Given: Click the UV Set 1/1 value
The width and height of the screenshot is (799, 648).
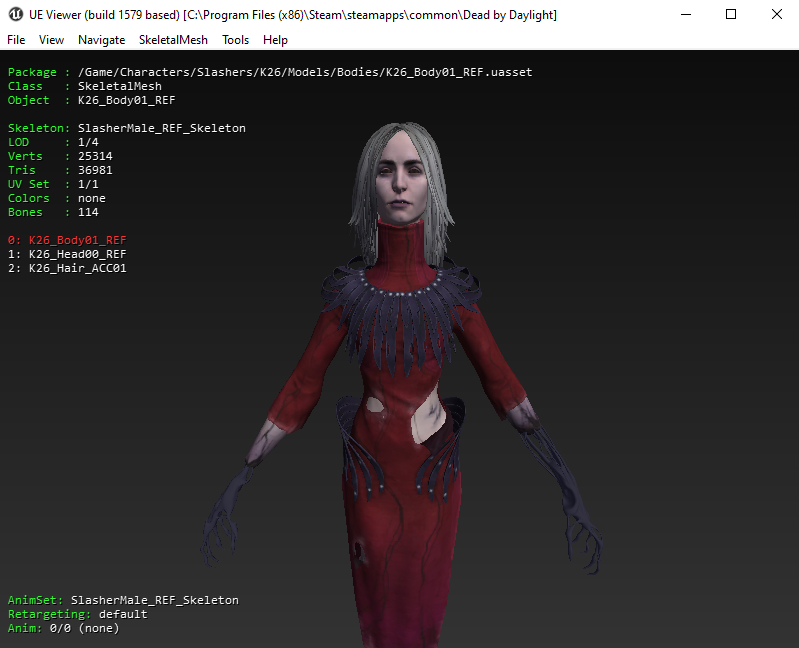Looking at the screenshot, I should tap(88, 184).
